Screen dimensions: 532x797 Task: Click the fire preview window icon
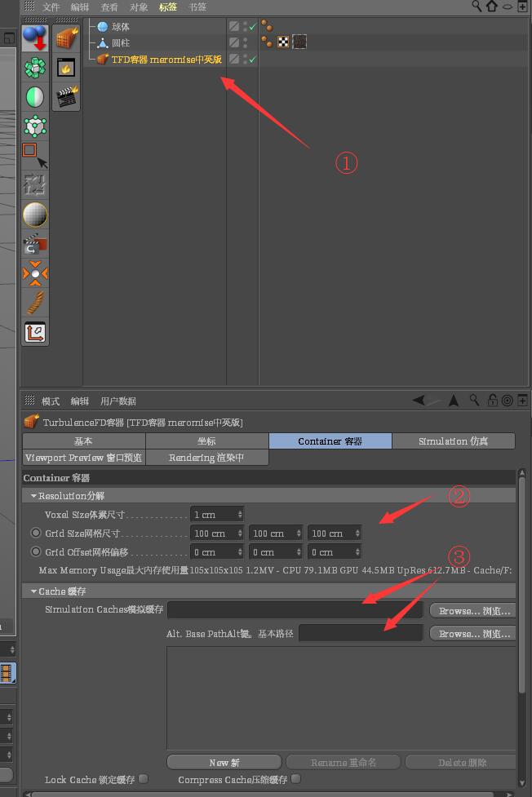[x=66, y=68]
